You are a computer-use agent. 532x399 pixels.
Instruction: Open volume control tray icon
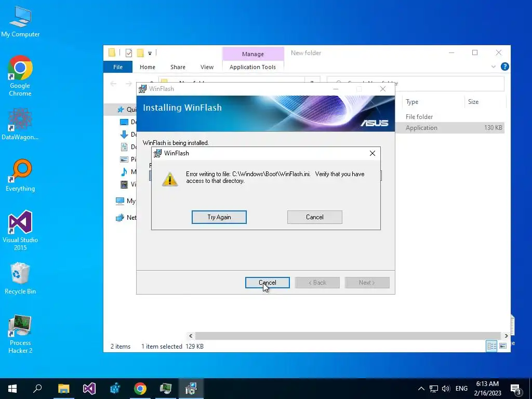pos(446,389)
